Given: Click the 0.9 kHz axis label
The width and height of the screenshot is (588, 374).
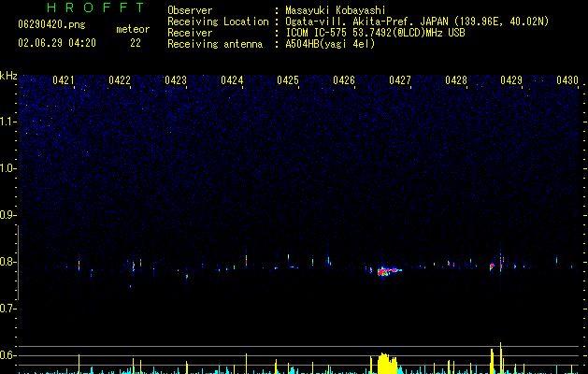Looking at the screenshot, I should point(7,215).
